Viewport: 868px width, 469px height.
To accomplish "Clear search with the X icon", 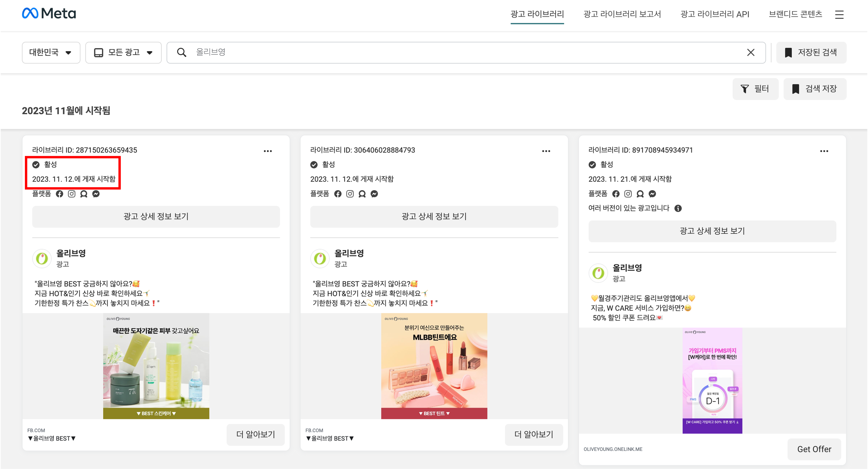I will pos(751,53).
